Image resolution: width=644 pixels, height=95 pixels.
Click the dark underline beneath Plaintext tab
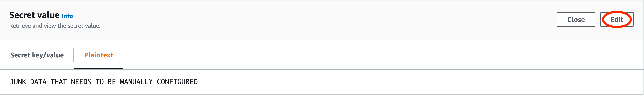click(98, 68)
